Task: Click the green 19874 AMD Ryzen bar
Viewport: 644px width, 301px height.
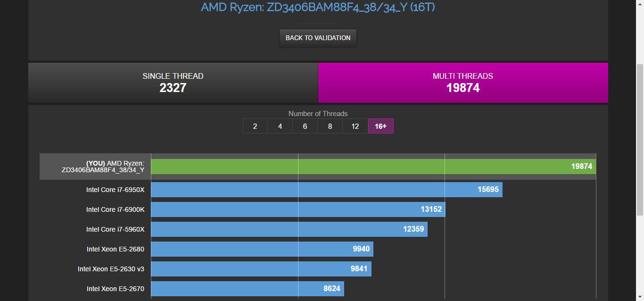Action: [373, 167]
